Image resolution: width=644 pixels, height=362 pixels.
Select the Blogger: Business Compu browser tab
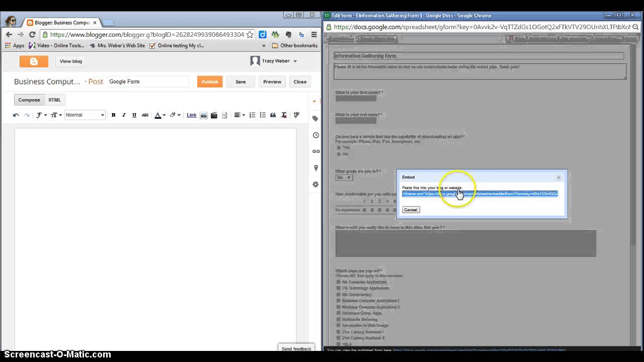click(x=61, y=23)
